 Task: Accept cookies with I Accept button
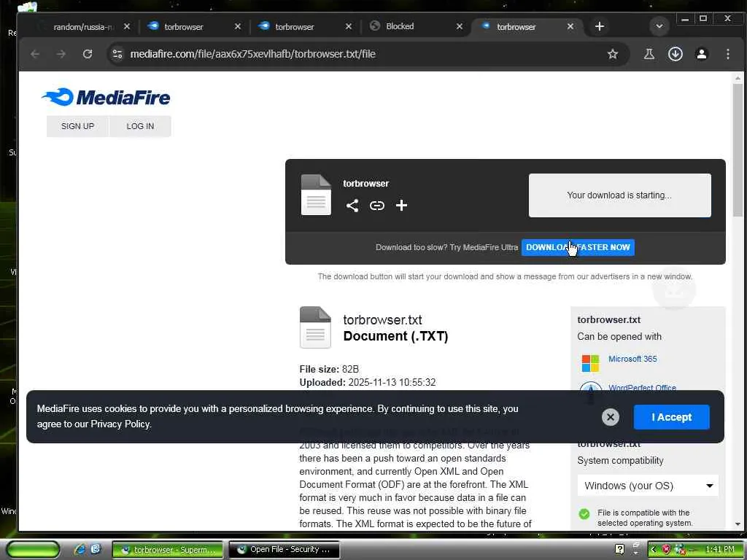pos(671,417)
